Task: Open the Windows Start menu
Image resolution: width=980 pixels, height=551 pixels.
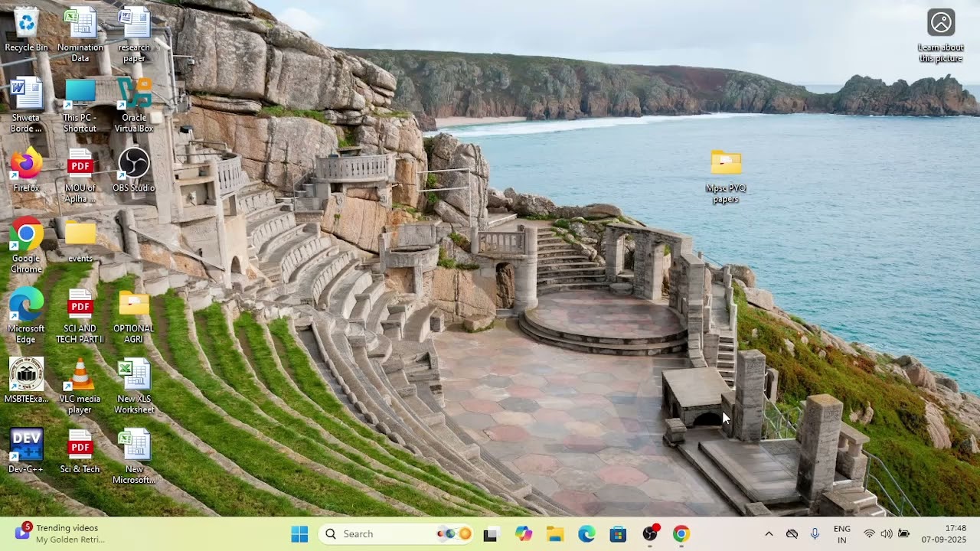Action: click(x=299, y=534)
